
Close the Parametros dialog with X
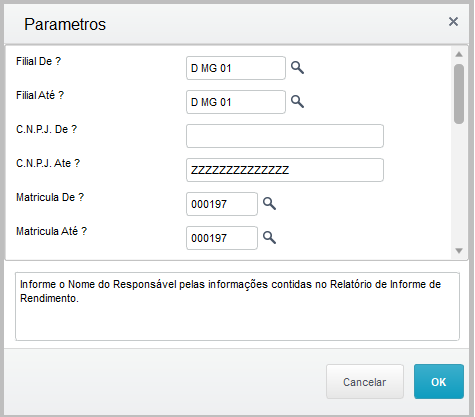(x=453, y=22)
